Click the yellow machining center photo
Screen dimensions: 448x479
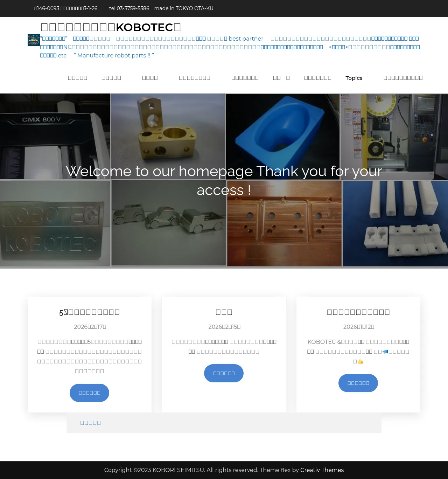(x=394, y=137)
